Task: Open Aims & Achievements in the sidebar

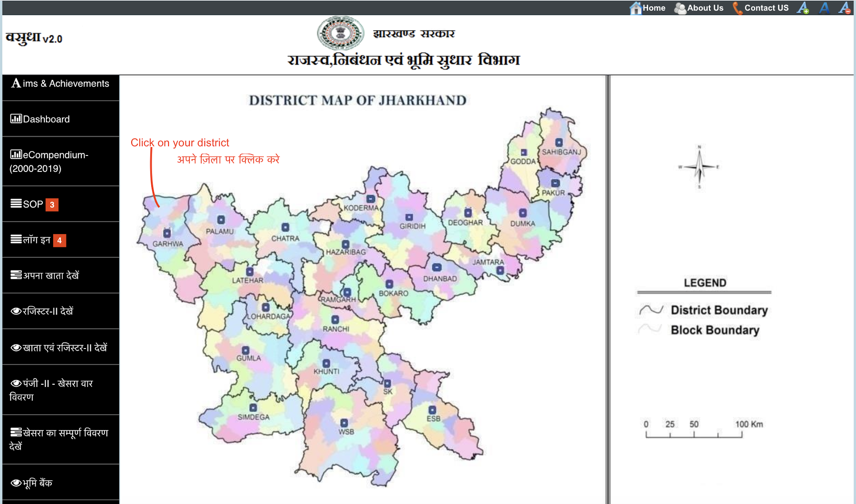Action: [x=61, y=84]
